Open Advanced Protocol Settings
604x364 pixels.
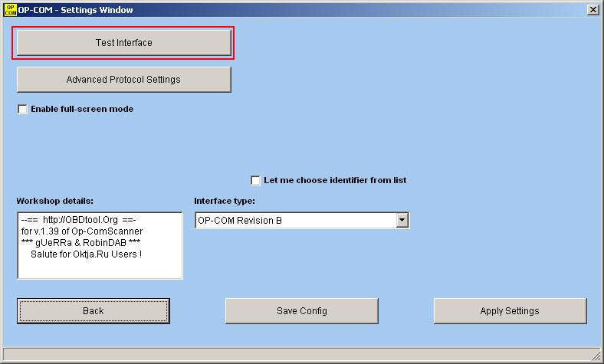[x=123, y=80]
